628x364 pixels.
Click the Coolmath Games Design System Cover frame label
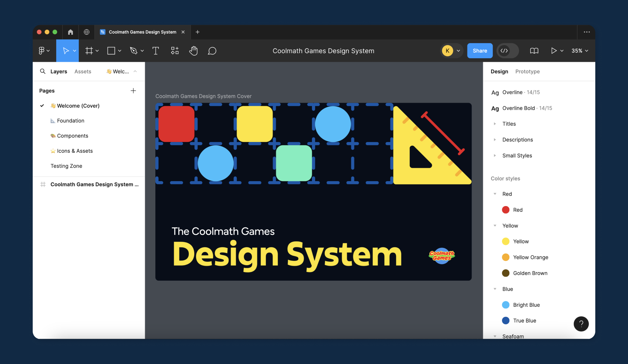[203, 96]
